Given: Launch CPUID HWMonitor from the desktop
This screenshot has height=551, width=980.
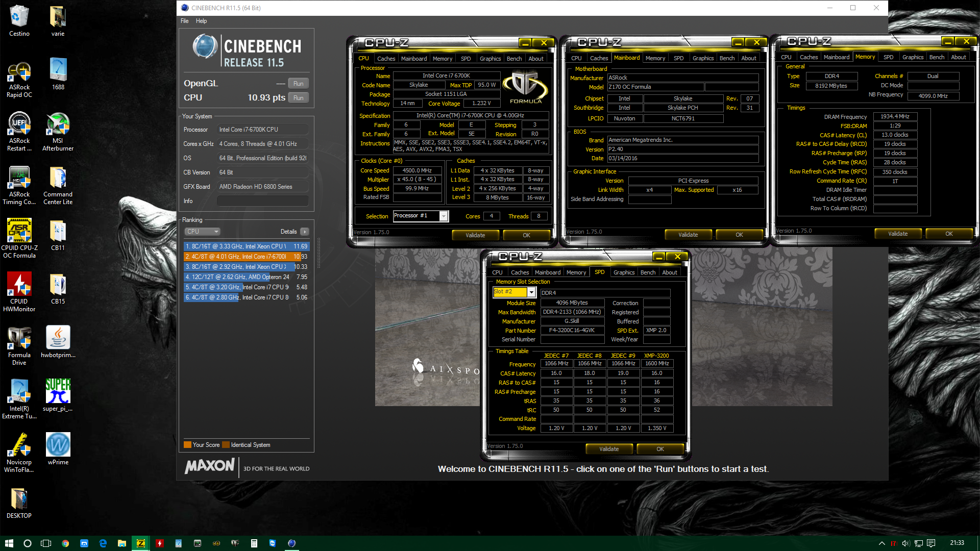Looking at the screenshot, I should (x=19, y=292).
